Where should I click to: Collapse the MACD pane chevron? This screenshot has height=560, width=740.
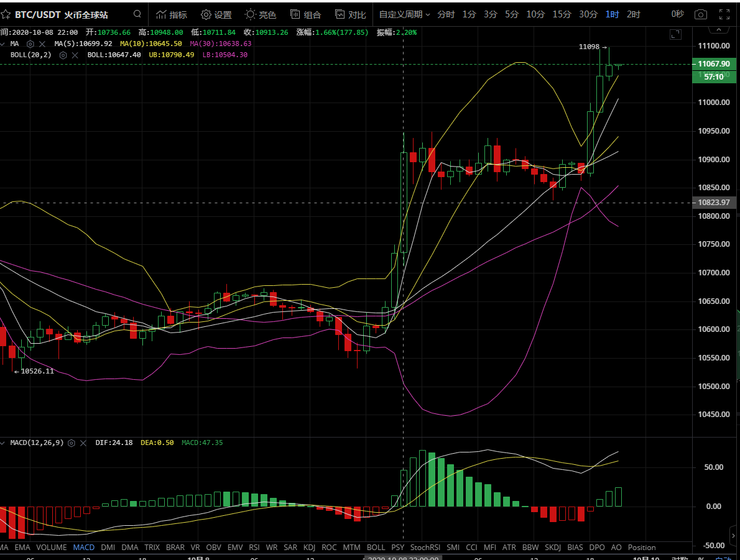pos(3,443)
